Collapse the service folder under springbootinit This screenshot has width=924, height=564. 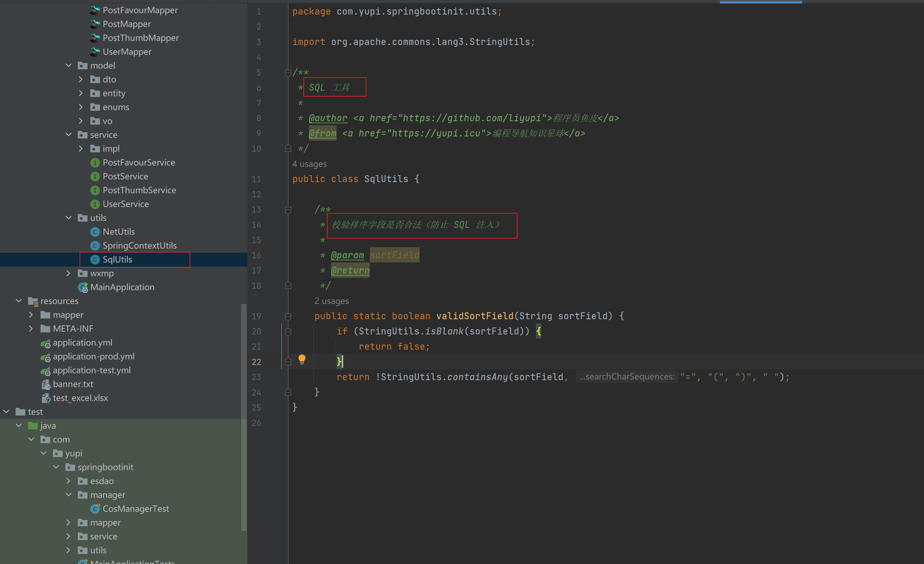pos(68,135)
